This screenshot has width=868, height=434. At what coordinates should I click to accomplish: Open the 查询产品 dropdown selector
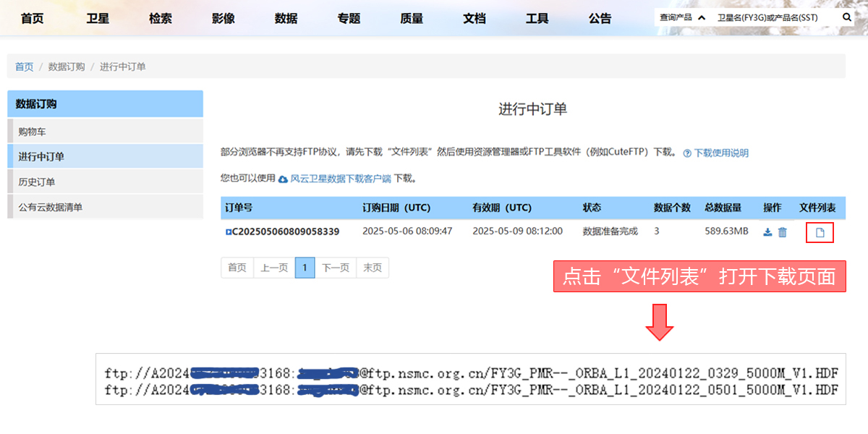click(x=681, y=17)
